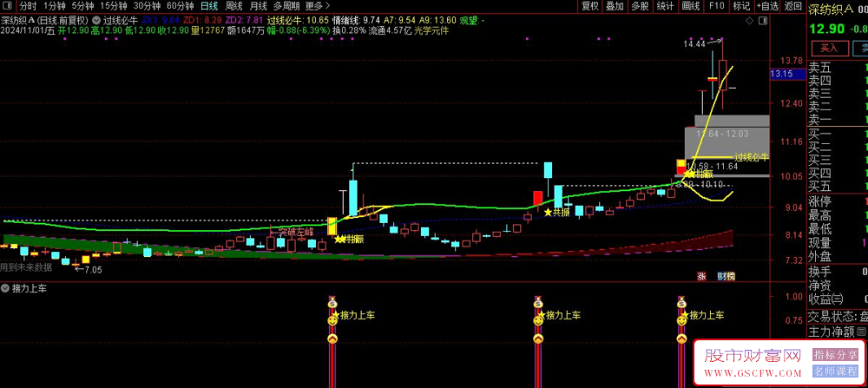Click the second up-arrow signal icon
The height and width of the screenshot is (388, 868).
point(537,339)
